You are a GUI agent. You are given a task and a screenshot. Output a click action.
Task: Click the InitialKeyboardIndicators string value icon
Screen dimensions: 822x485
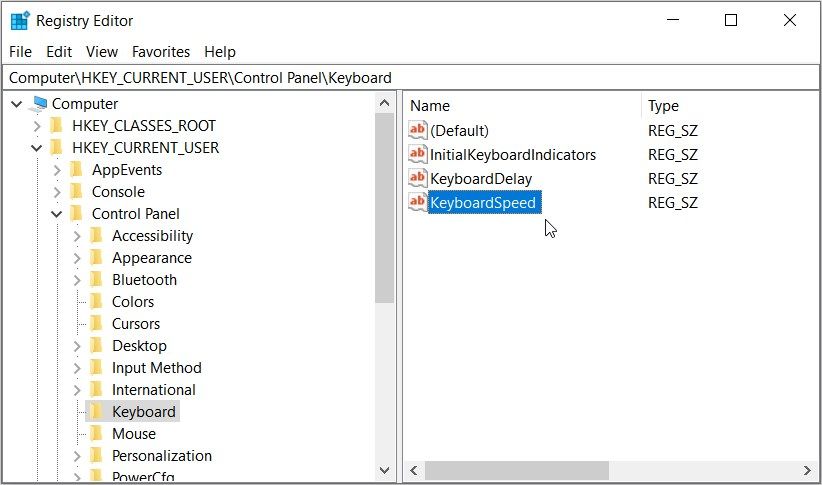(x=418, y=155)
